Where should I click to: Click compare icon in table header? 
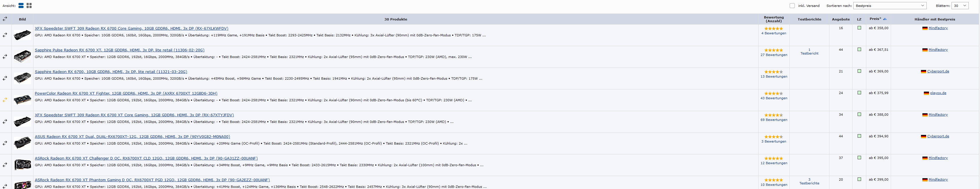[5, 19]
